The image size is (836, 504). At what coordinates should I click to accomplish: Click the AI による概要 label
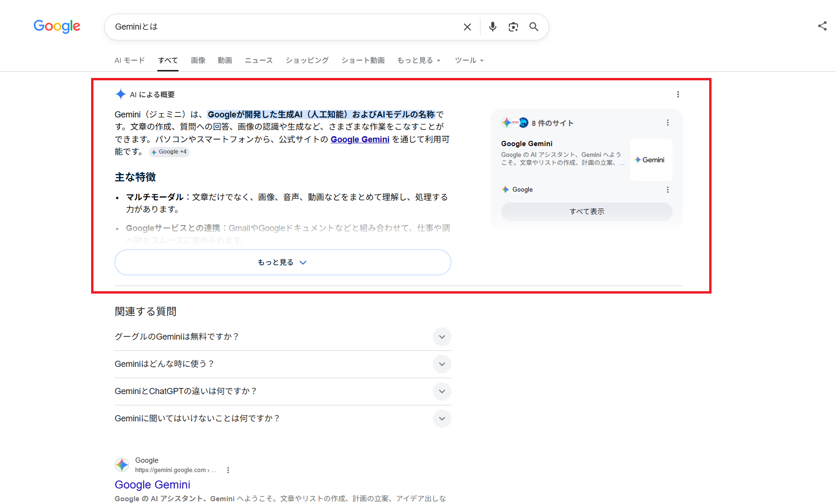tap(152, 95)
